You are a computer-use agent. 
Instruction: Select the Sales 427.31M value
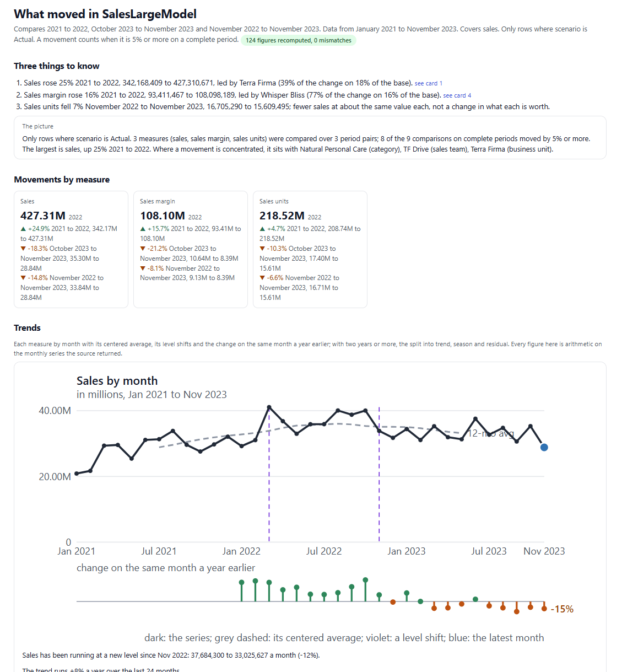pyautogui.click(x=43, y=216)
